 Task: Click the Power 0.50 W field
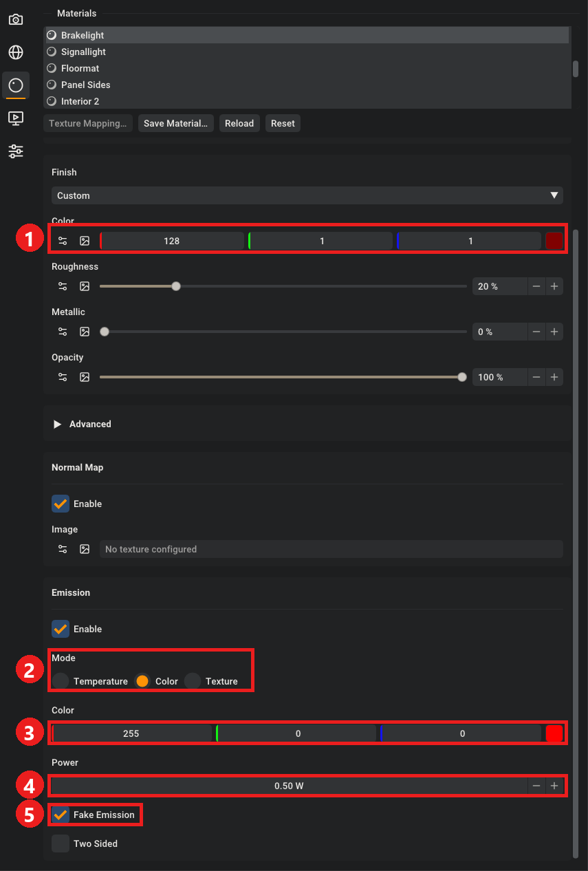(x=290, y=786)
